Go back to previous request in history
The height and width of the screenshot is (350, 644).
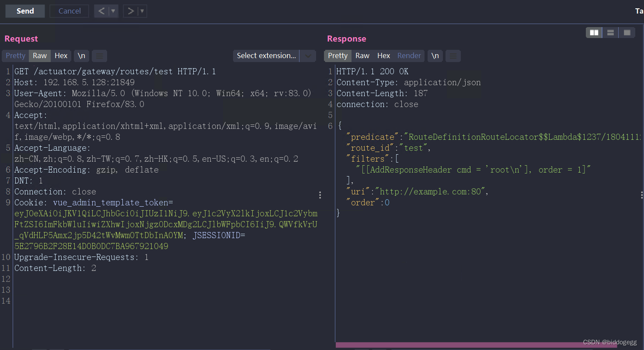tap(101, 11)
